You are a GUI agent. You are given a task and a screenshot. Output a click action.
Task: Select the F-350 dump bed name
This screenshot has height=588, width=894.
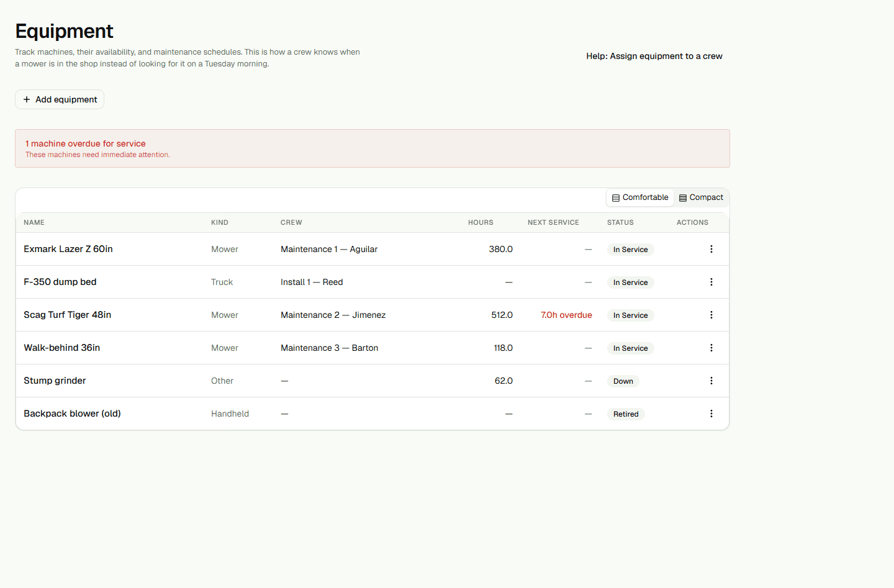click(x=60, y=282)
